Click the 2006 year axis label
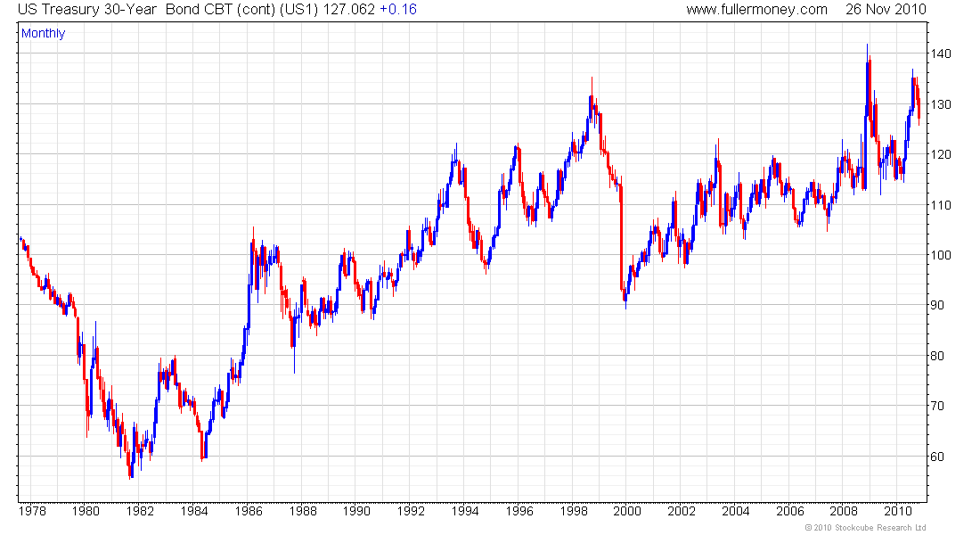This screenshot has width=980, height=535. pyautogui.click(x=790, y=511)
